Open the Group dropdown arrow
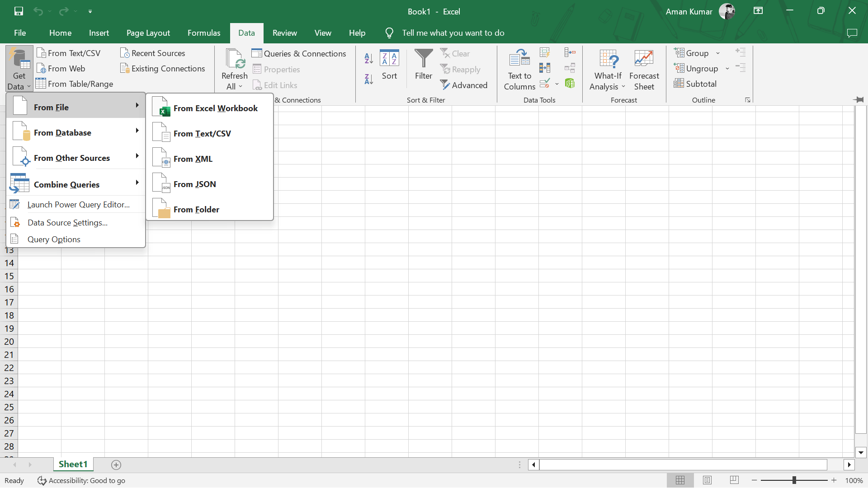The image size is (868, 488). click(717, 53)
